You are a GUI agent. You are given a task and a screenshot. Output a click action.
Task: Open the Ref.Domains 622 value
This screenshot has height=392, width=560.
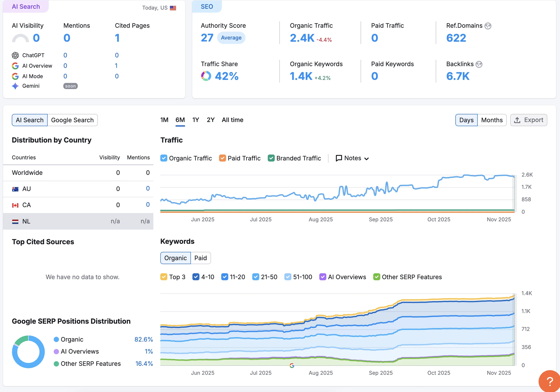point(456,38)
